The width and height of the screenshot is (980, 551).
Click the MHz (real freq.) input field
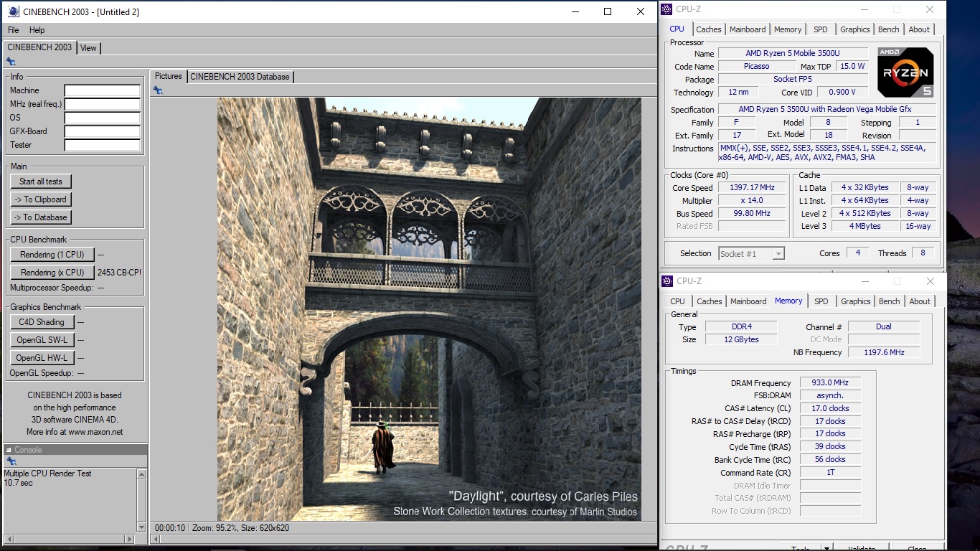click(x=103, y=104)
